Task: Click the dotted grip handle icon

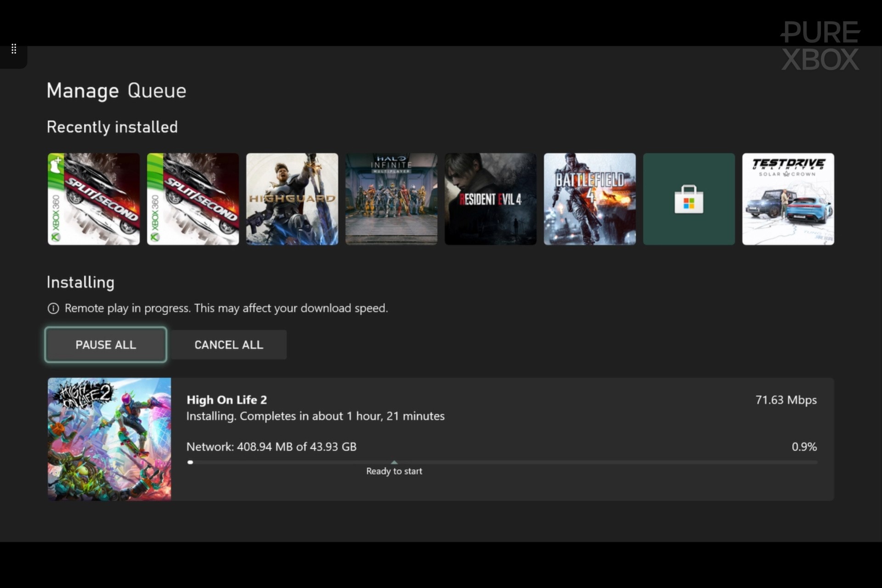Action: 14,49
